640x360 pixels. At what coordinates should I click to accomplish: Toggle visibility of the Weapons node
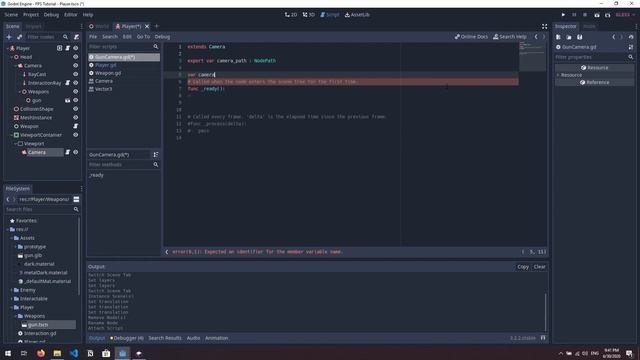click(76, 92)
